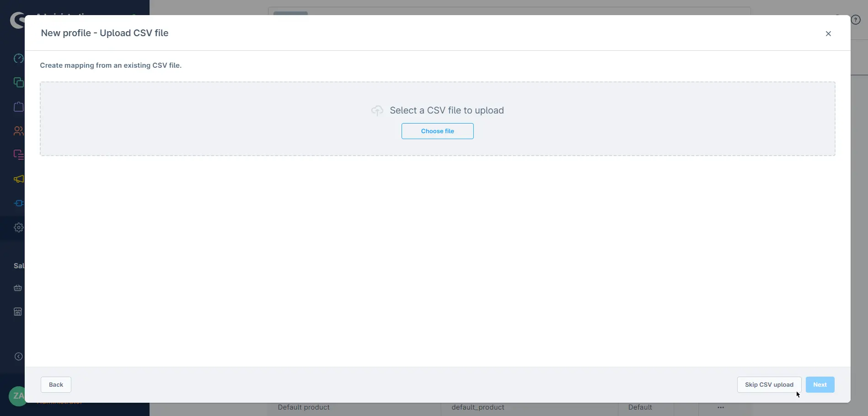Open the Default product row's three-dot menu
Image resolution: width=868 pixels, height=416 pixels.
tap(721, 407)
